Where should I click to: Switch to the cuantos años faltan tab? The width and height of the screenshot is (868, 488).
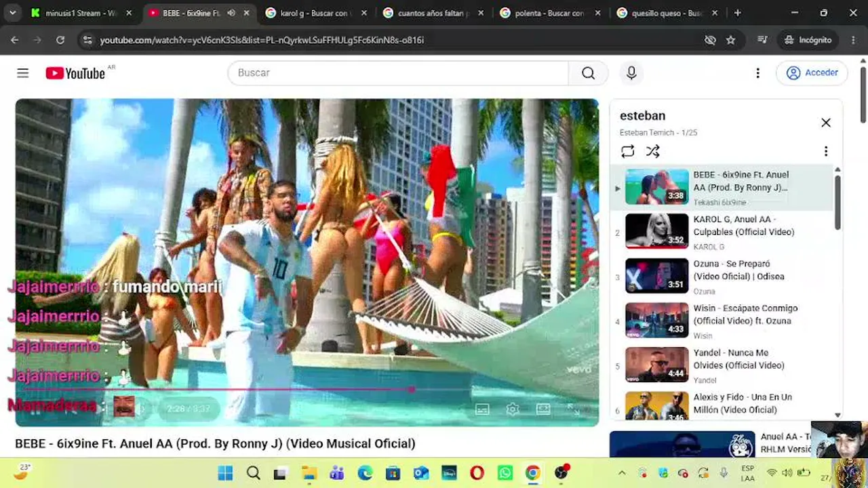[432, 13]
